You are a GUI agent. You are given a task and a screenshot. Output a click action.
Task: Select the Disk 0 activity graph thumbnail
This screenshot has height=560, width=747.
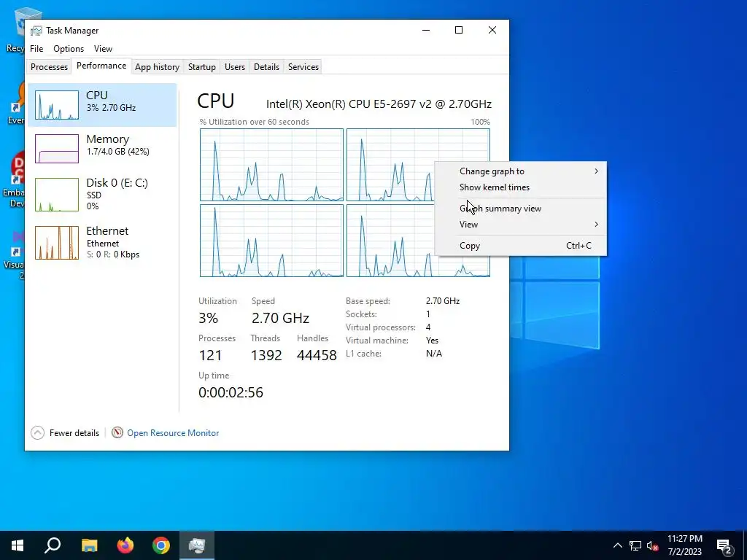point(57,194)
